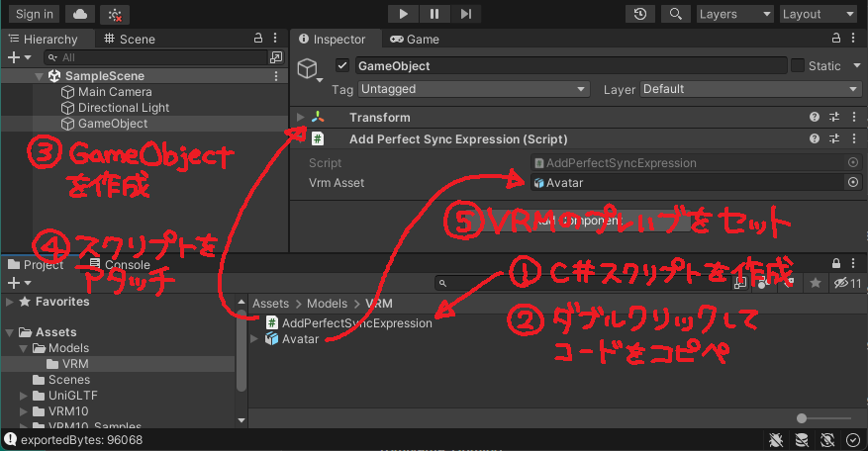The height and width of the screenshot is (451, 868).
Task: Open the undo history icon
Action: (641, 14)
